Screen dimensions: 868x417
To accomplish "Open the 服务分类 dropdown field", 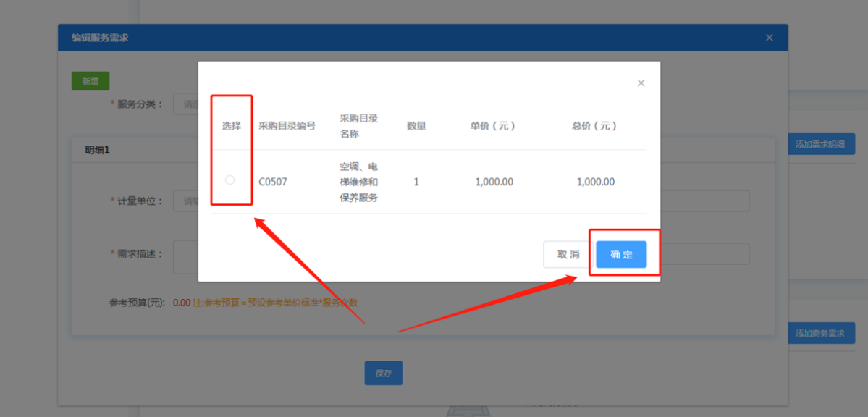I will tap(185, 104).
